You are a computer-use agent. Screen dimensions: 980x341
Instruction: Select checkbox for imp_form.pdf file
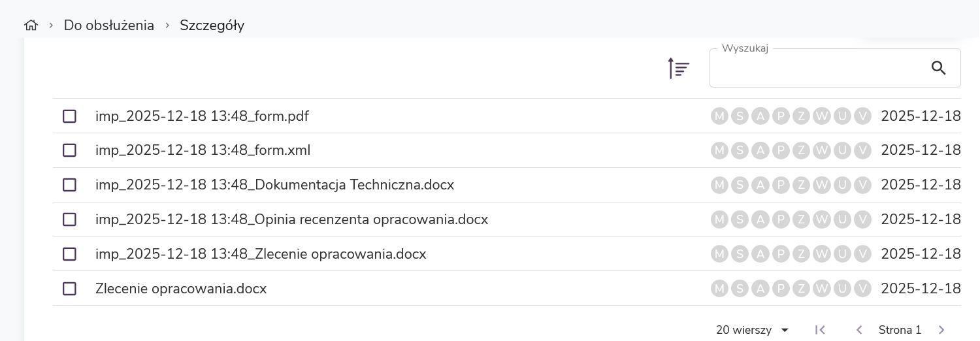tap(69, 116)
